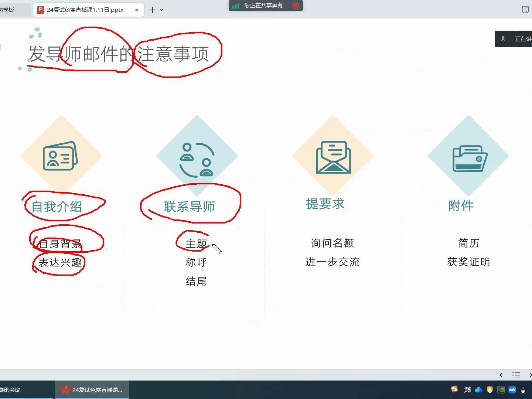532x399 pixels.
Task: Click the red stop-sharing record icon
Action: pos(296,6)
